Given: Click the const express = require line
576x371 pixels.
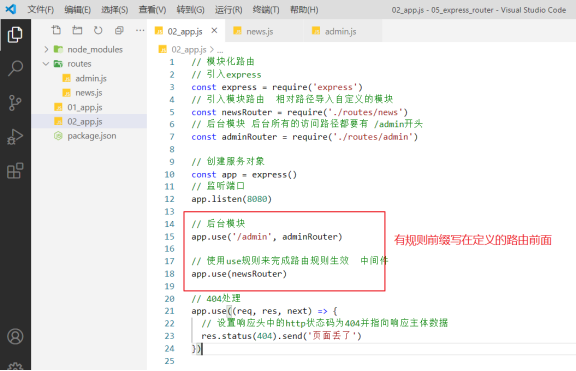Looking at the screenshot, I should (x=277, y=87).
